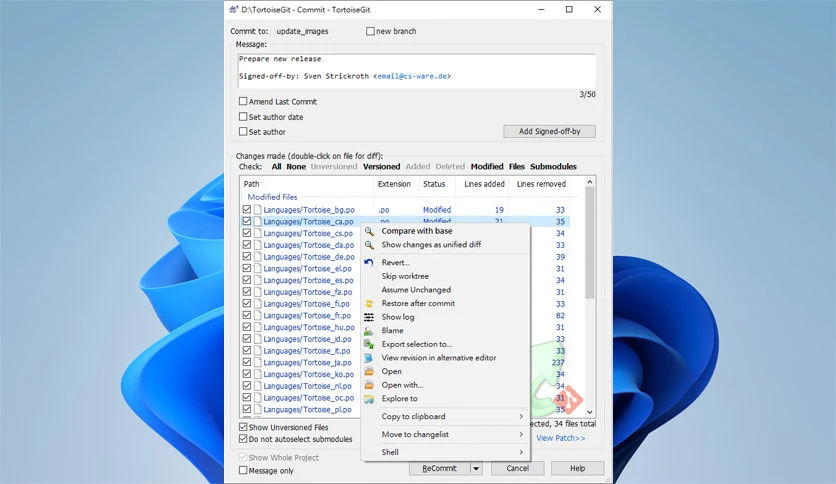Click the Submodules check filter
836x484 pixels.
point(553,167)
